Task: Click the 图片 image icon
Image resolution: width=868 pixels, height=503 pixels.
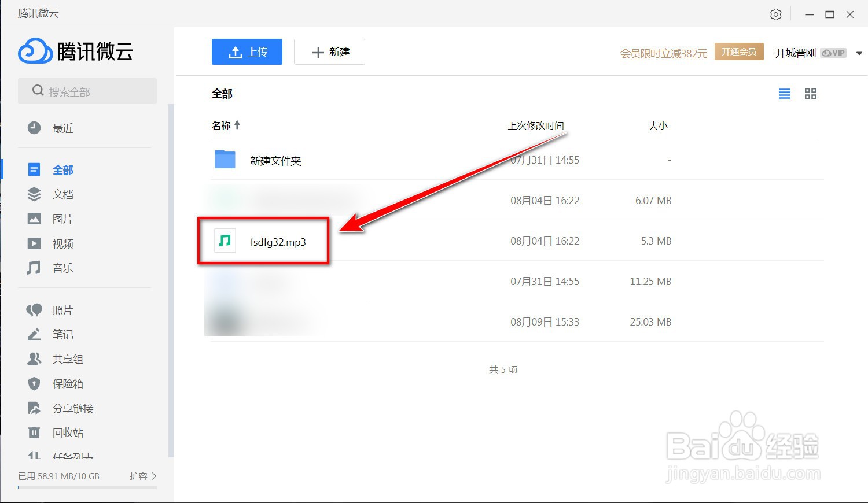Action: 34,219
